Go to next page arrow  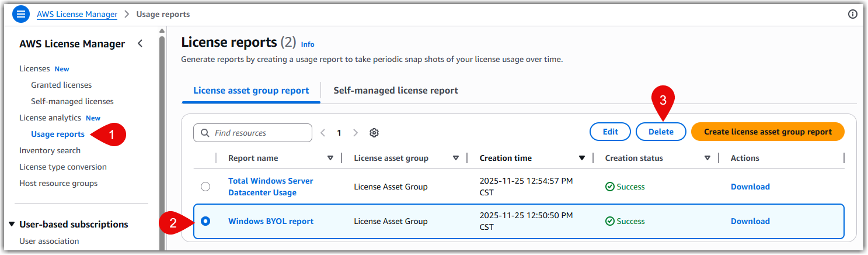[355, 133]
